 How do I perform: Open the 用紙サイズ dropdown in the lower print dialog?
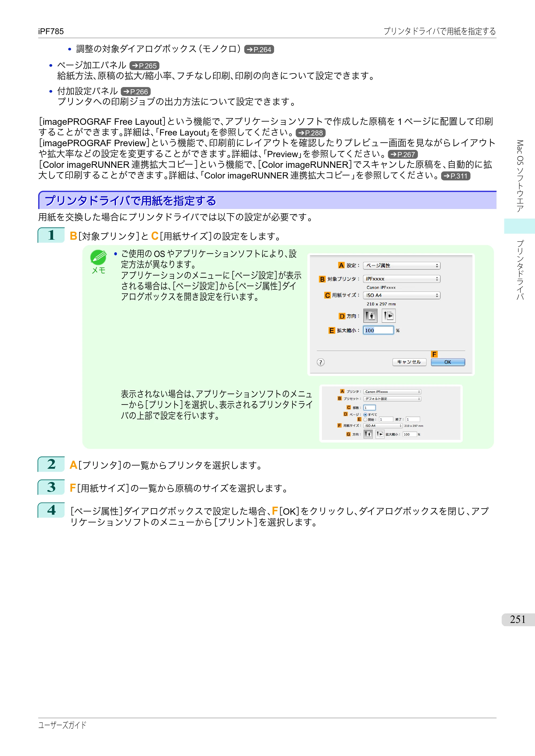(383, 425)
